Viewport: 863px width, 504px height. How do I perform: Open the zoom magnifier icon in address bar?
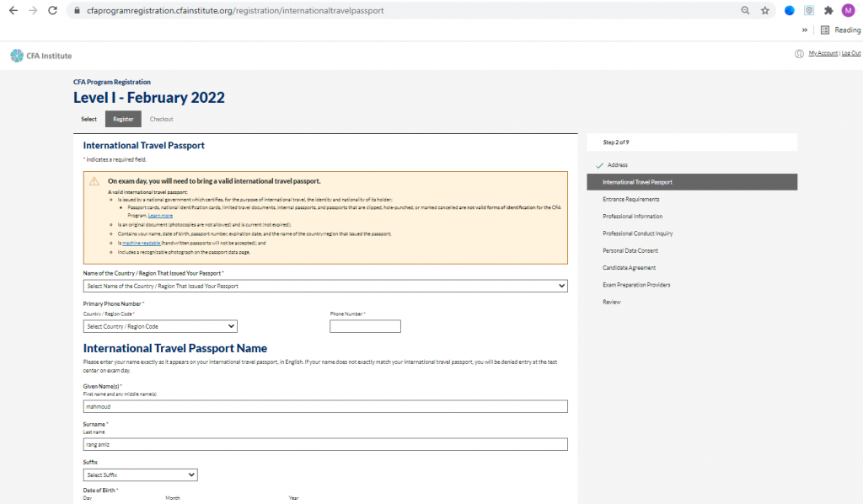click(x=745, y=10)
